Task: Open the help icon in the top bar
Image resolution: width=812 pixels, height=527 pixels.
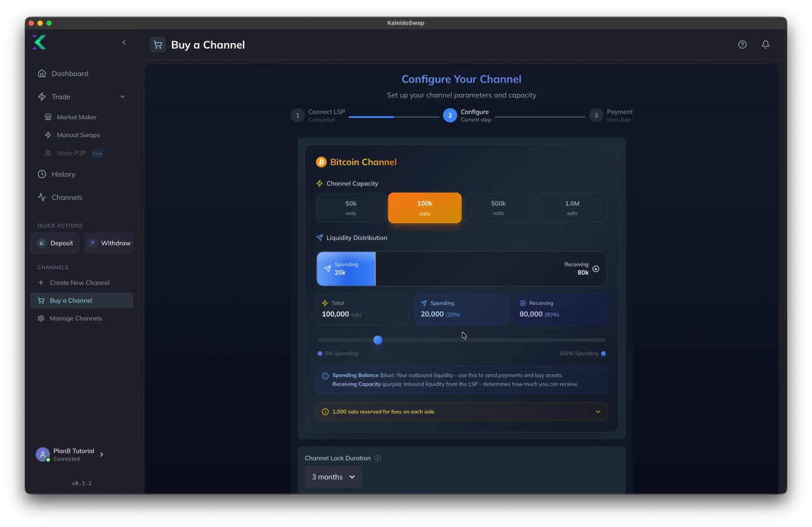Action: 742,44
